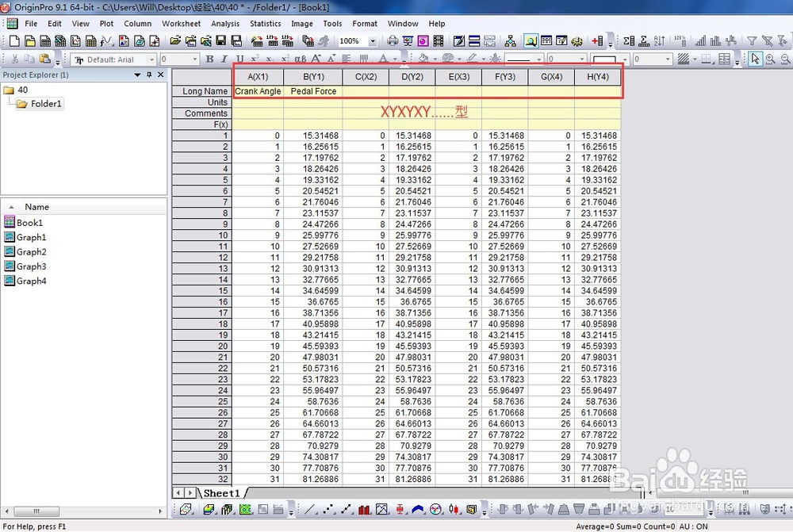Plot a line+symbol graph from the bottom toolbar
Image resolution: width=793 pixels, height=532 pixels.
pyautogui.click(x=347, y=509)
